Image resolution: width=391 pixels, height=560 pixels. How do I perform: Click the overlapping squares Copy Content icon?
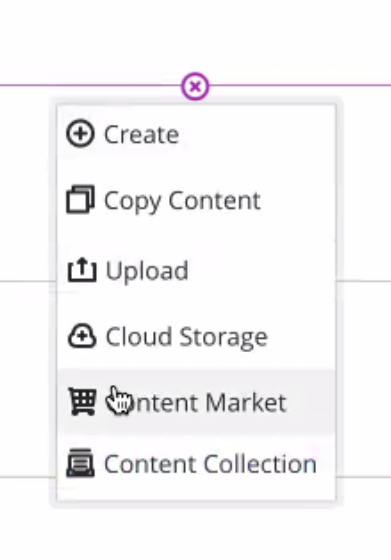point(80,199)
